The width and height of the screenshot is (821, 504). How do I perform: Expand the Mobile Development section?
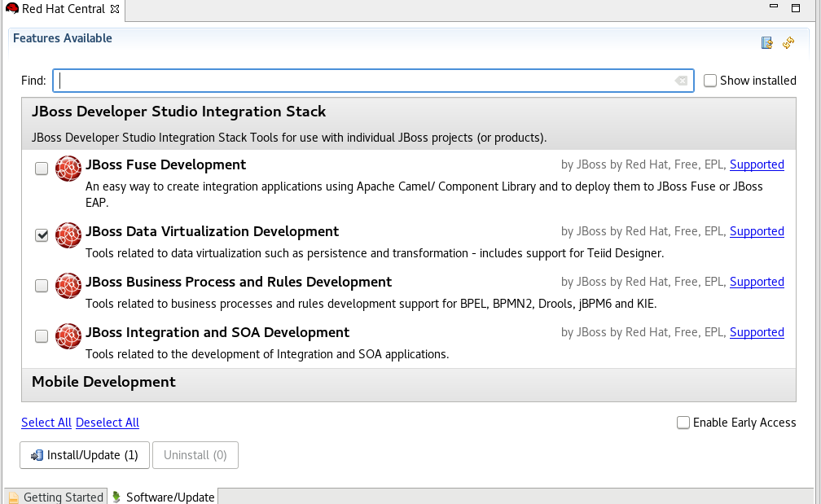[x=103, y=381]
